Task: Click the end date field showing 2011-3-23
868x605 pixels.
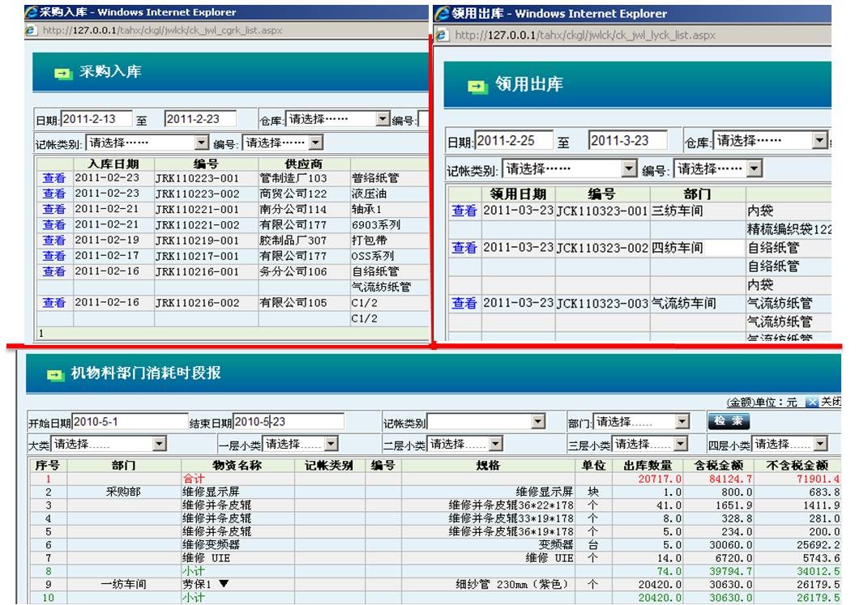Action: (x=627, y=141)
